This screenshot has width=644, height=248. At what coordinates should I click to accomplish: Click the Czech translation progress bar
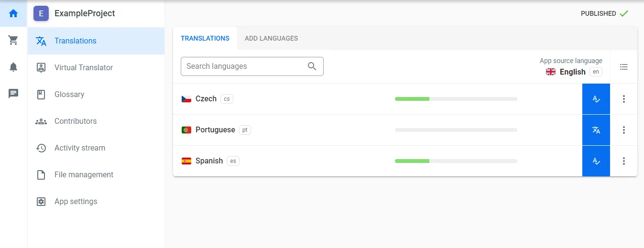tap(456, 99)
